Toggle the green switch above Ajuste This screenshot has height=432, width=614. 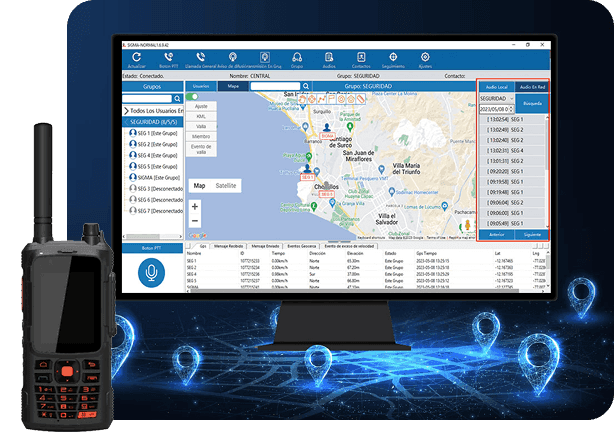pos(195,96)
